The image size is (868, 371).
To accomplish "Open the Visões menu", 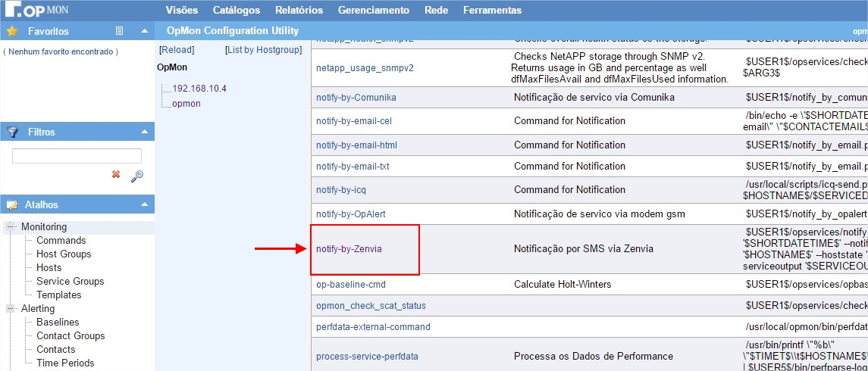I will (x=181, y=10).
